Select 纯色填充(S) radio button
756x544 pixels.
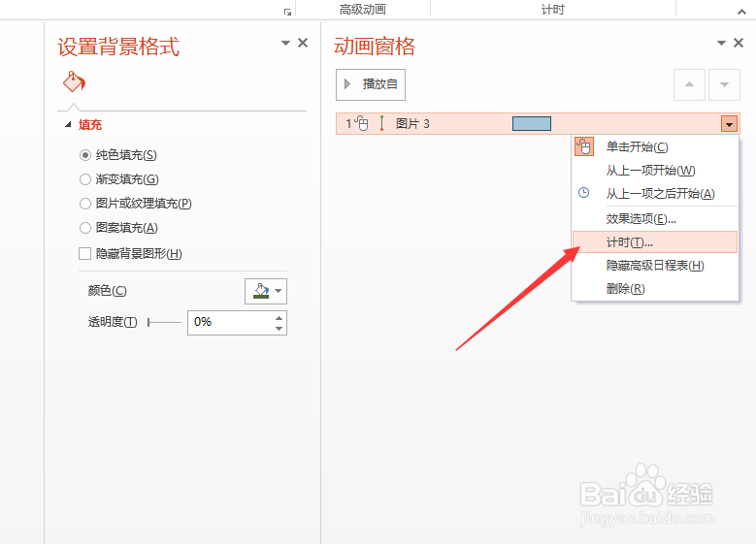pyautogui.click(x=84, y=155)
